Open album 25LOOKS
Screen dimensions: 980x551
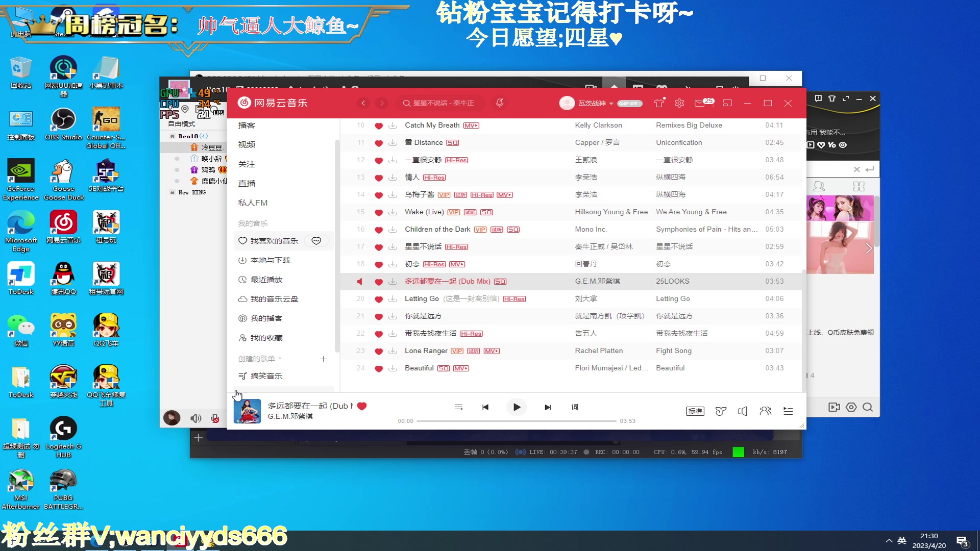click(x=672, y=281)
